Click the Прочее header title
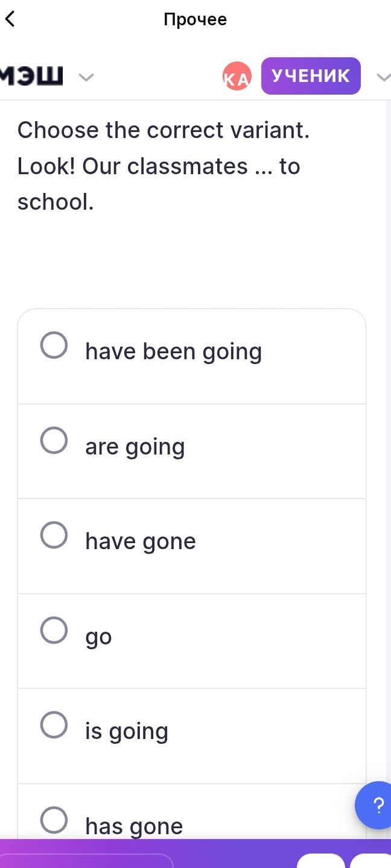Viewport: 391px width, 868px height. click(195, 19)
